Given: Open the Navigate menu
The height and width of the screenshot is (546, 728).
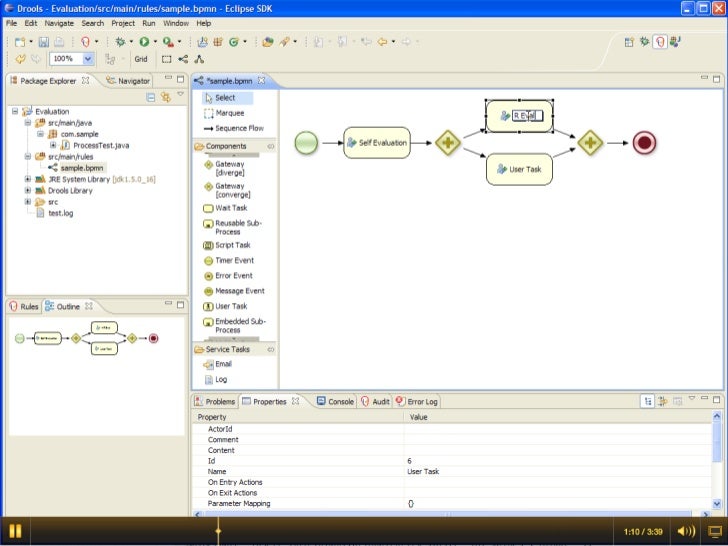Looking at the screenshot, I should click(59, 23).
